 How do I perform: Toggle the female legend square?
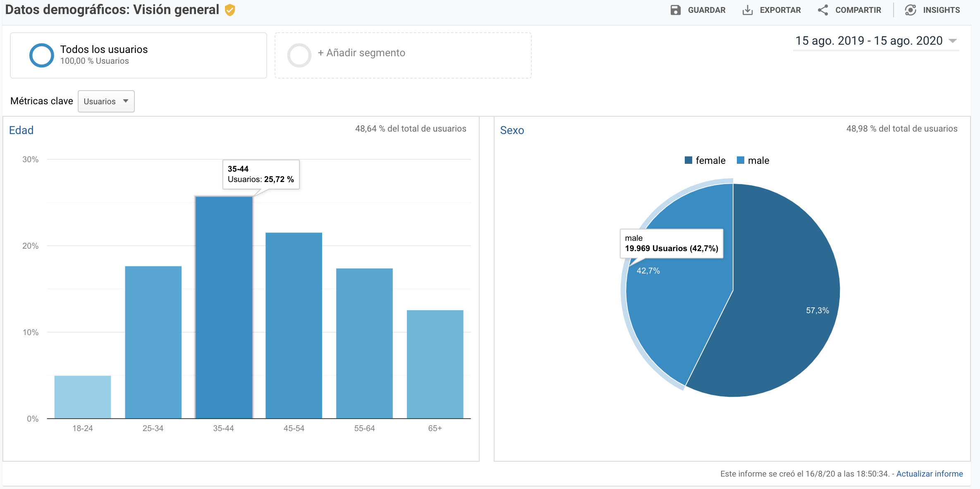pos(688,161)
